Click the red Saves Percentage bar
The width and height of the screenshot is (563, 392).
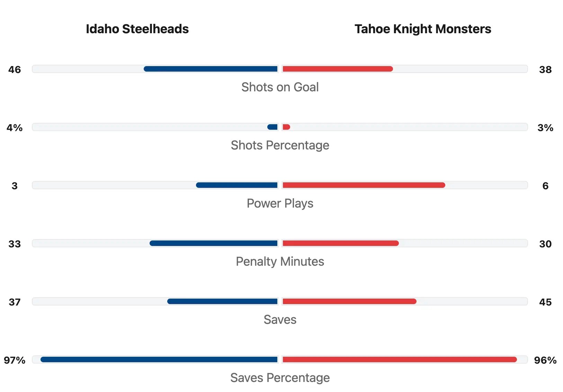(x=400, y=359)
